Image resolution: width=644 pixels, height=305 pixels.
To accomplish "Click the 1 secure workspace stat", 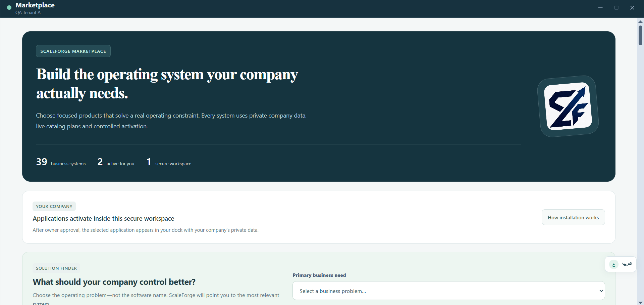I will (169, 162).
